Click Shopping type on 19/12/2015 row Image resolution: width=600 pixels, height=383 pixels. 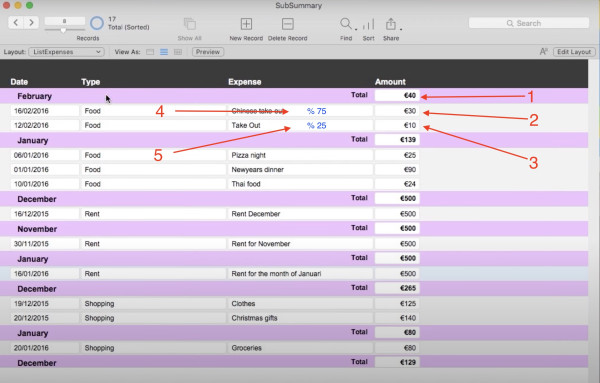tap(153, 303)
